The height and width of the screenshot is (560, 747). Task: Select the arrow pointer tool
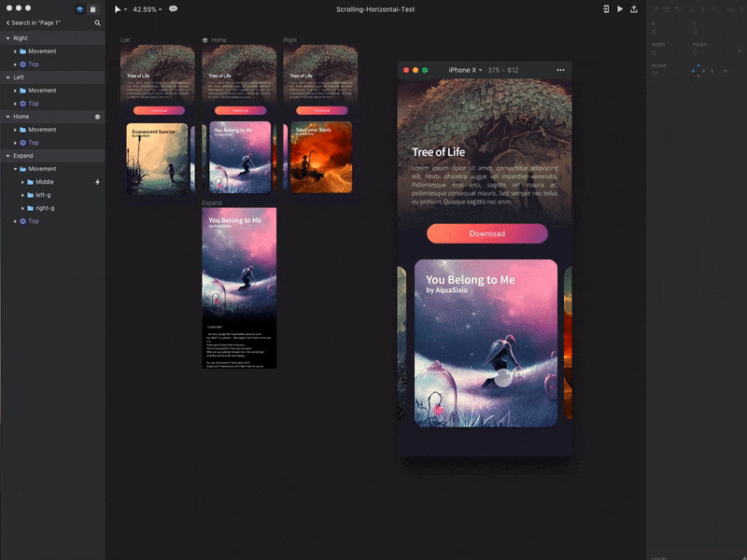coord(118,9)
